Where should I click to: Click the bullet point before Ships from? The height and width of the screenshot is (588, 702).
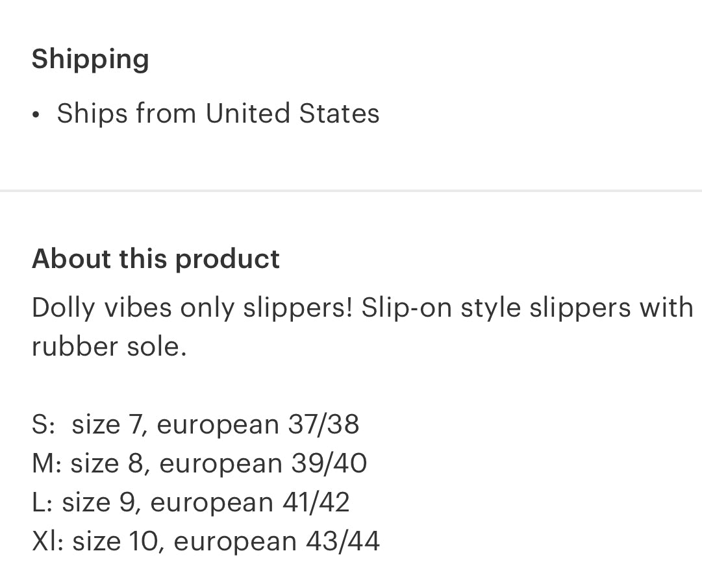pyautogui.click(x=36, y=115)
